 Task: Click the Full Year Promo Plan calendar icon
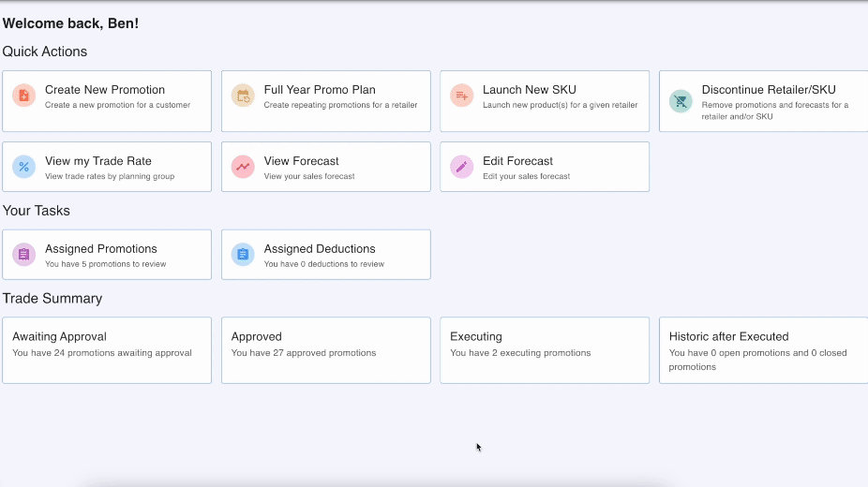click(x=243, y=96)
